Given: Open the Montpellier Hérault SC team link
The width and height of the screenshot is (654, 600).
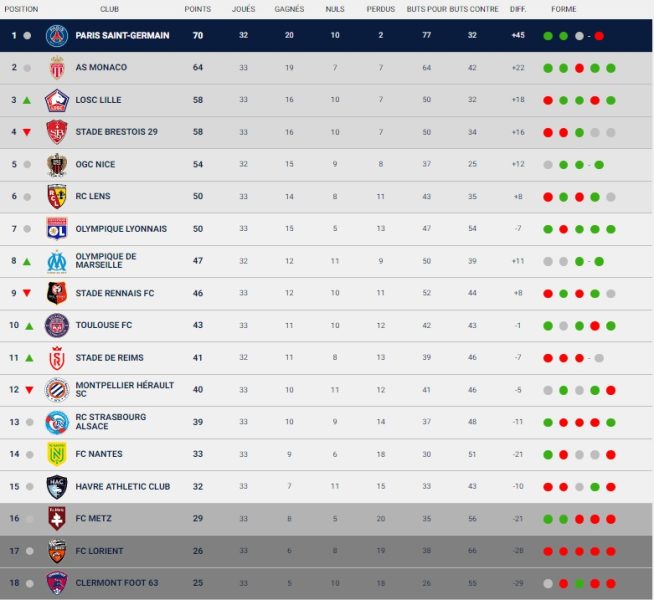Looking at the screenshot, I should click(125, 390).
